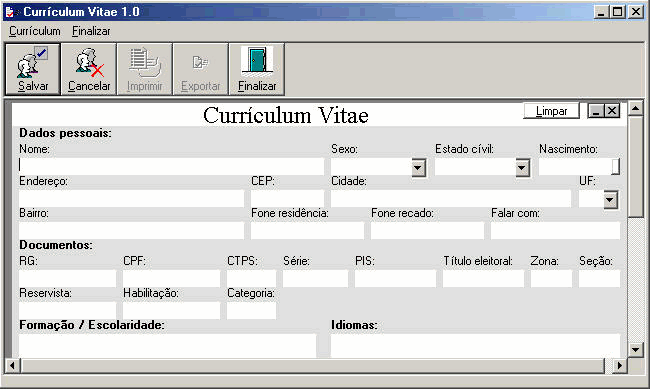Click into the Falar com field
The height and width of the screenshot is (389, 650).
point(555,231)
